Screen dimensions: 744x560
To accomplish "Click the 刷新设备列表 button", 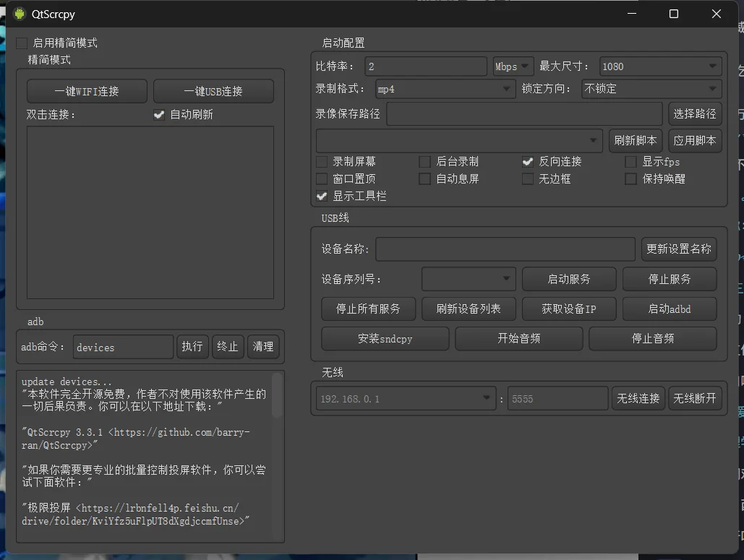I will tap(469, 309).
